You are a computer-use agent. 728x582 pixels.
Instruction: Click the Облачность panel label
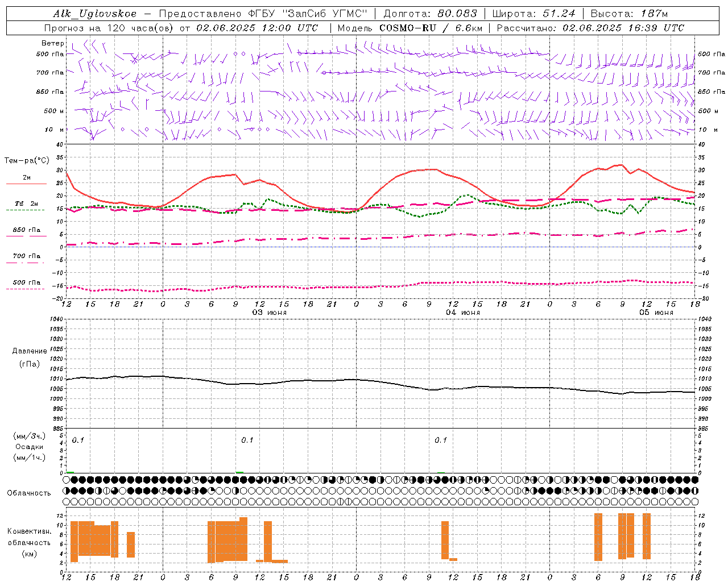point(29,493)
